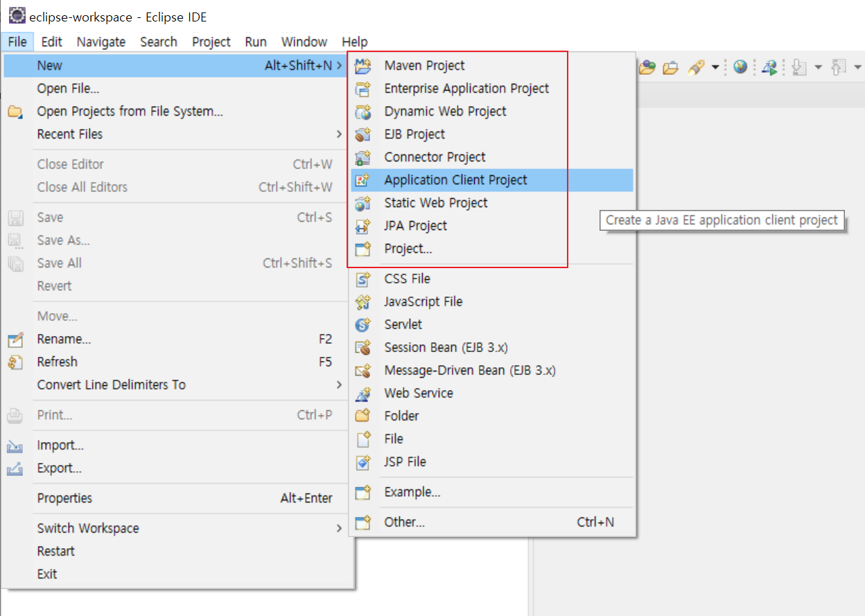Open the web browser globe toolbar icon

740,67
